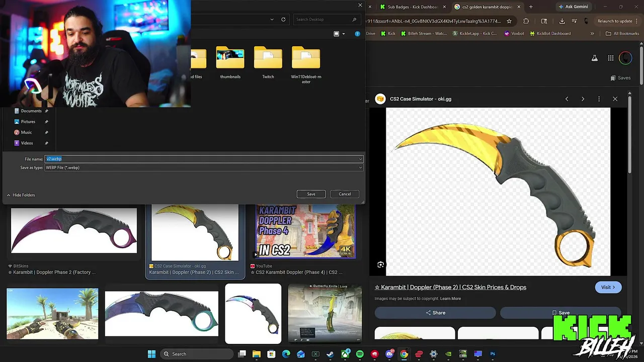Open Xbox app from the taskbar

345,354
